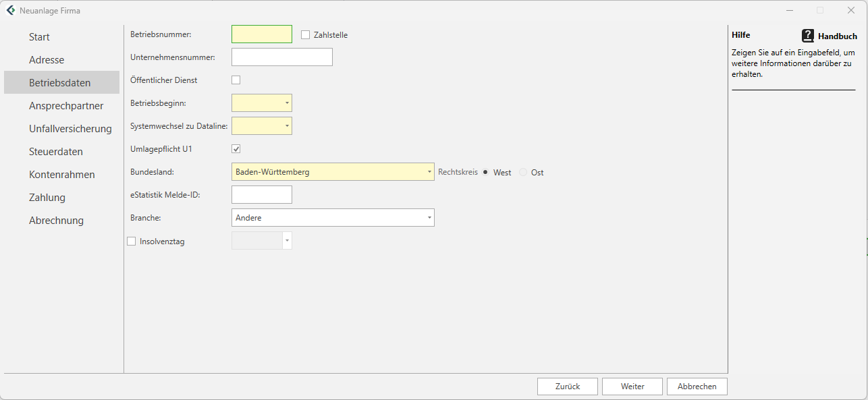The width and height of the screenshot is (868, 400).
Task: Select the Kontenrahmen section
Action: [x=62, y=175]
